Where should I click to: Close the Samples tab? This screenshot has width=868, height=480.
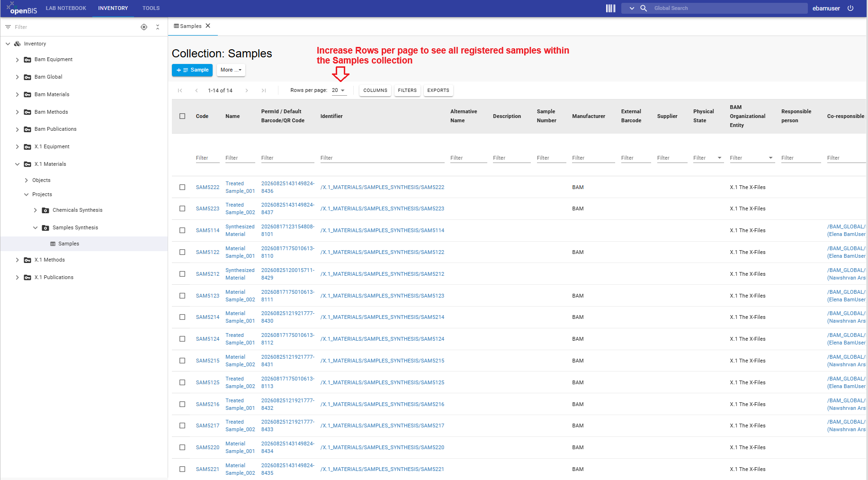point(208,26)
